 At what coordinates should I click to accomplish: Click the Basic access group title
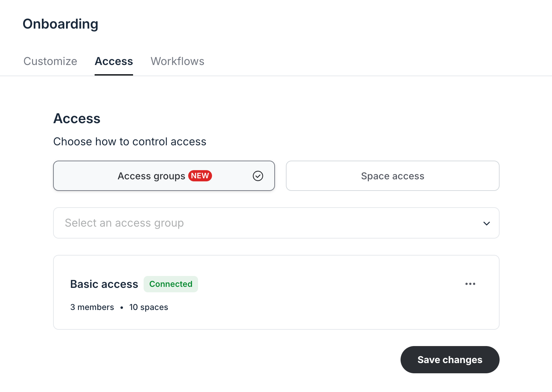(x=104, y=284)
